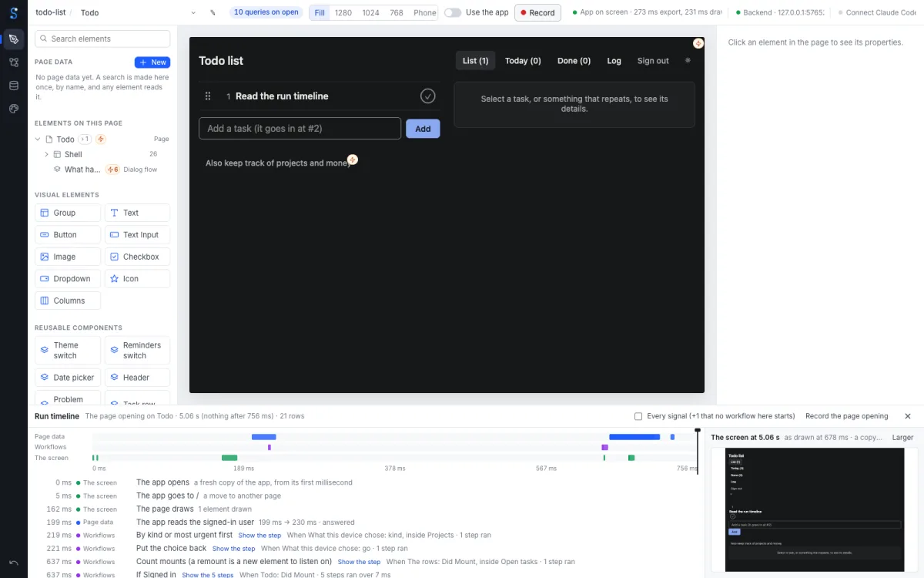924x578 pixels.
Task: Select the Fill viewport width
Action: pos(320,13)
